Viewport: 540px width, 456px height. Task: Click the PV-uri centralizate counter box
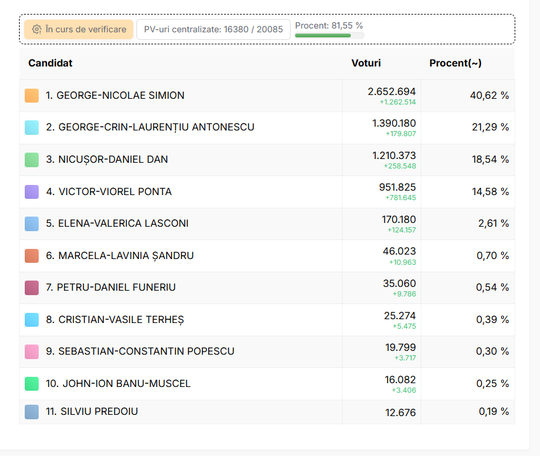[213, 29]
